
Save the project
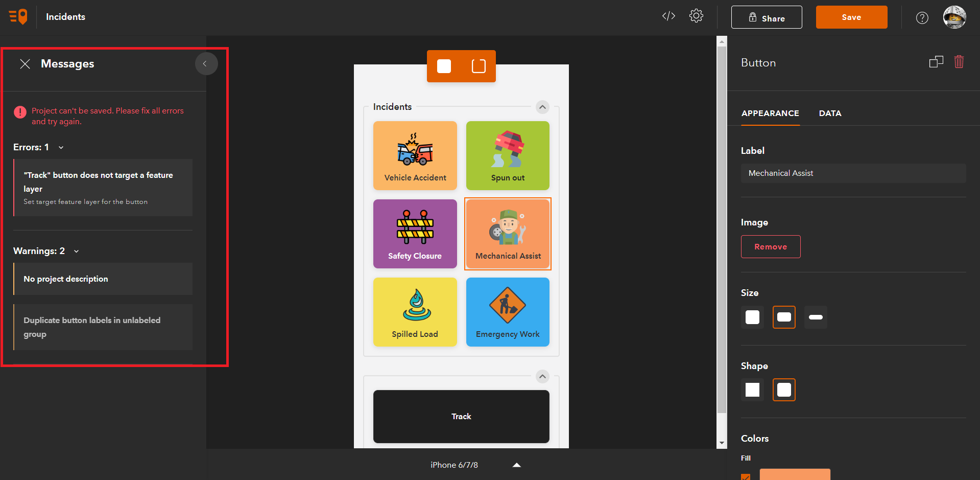point(851,16)
